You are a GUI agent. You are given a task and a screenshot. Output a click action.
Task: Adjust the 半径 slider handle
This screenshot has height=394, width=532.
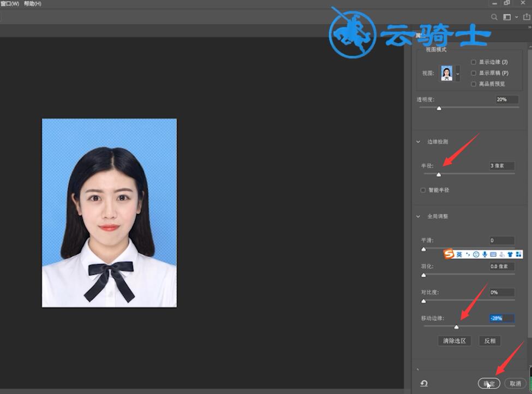[439, 175]
